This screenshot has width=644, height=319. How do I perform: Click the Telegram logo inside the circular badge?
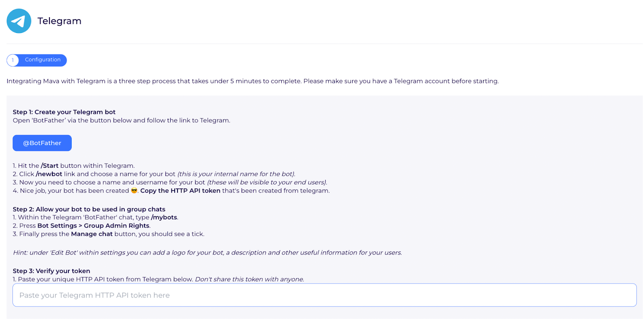[x=19, y=21]
